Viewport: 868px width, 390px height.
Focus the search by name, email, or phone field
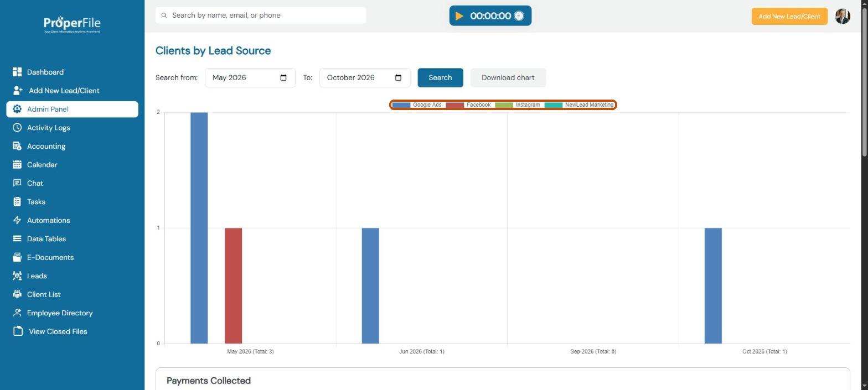click(x=261, y=15)
